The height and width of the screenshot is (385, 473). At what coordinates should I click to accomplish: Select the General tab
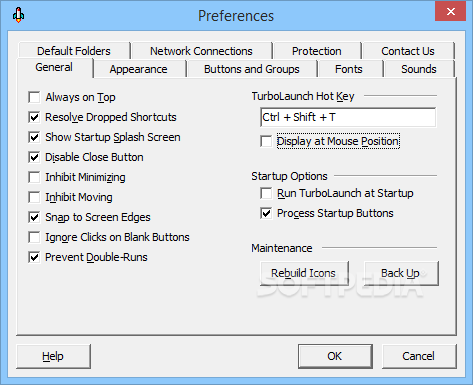pyautogui.click(x=54, y=67)
